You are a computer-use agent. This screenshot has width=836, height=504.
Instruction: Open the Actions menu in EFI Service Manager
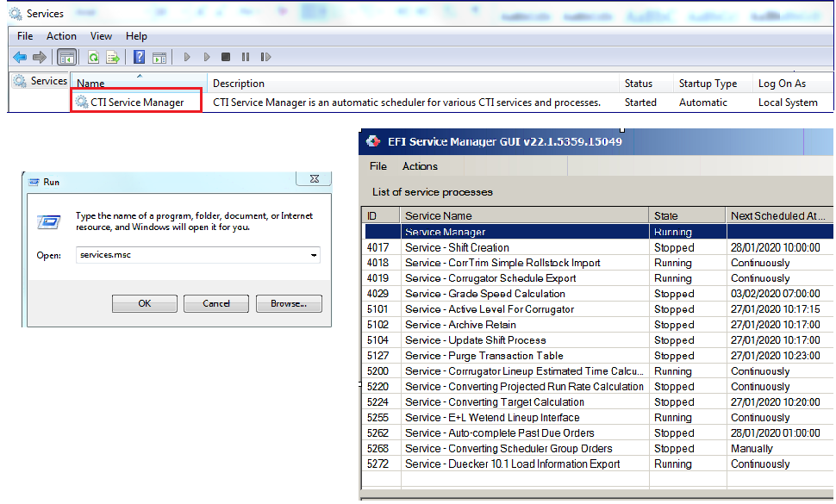pos(420,166)
